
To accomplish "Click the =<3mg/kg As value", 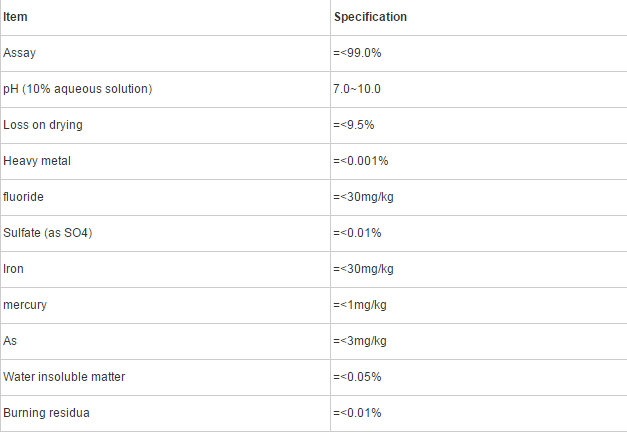I will 360,341.
